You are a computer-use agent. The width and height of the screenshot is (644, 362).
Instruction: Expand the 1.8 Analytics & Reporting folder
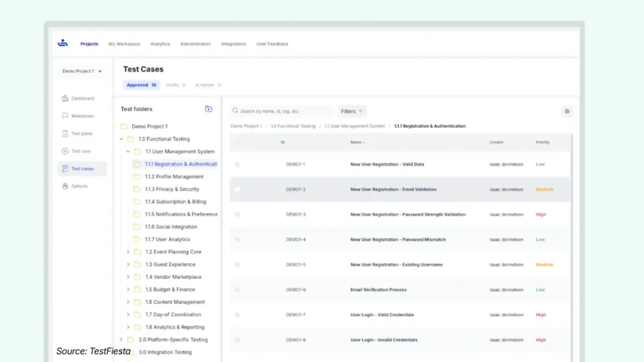(x=128, y=327)
